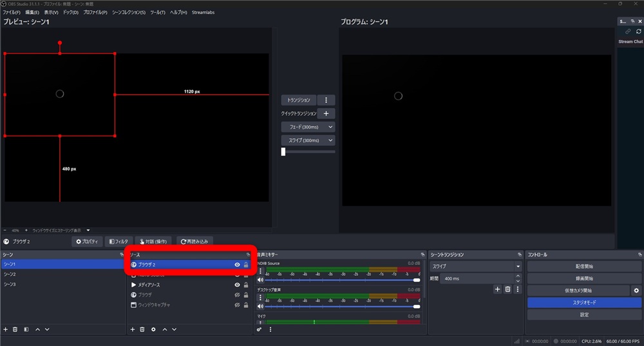
Task: Add a new scene with the plus icon
Action: click(x=5, y=329)
